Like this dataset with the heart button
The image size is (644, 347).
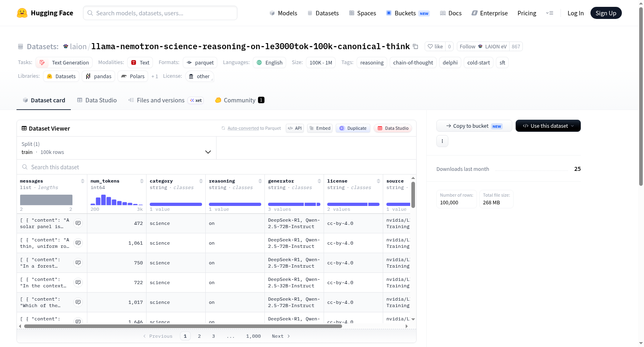[435, 46]
